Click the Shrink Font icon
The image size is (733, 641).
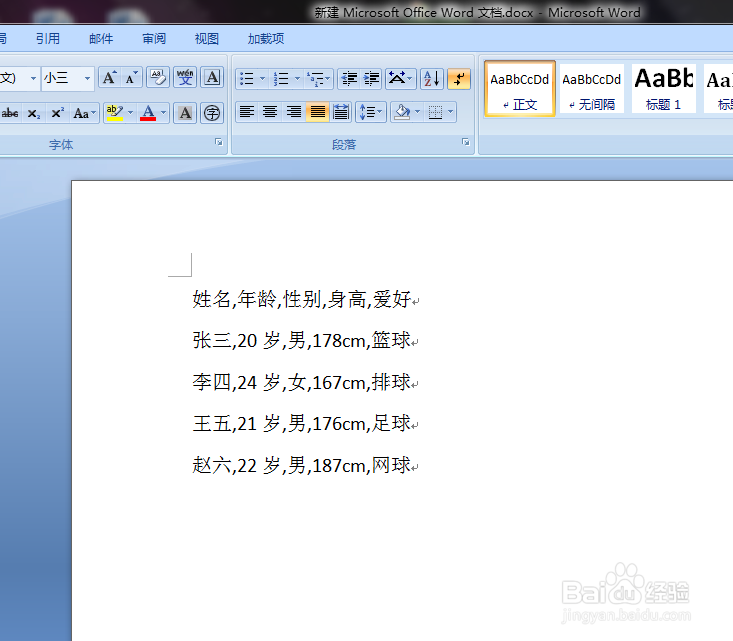(x=131, y=78)
